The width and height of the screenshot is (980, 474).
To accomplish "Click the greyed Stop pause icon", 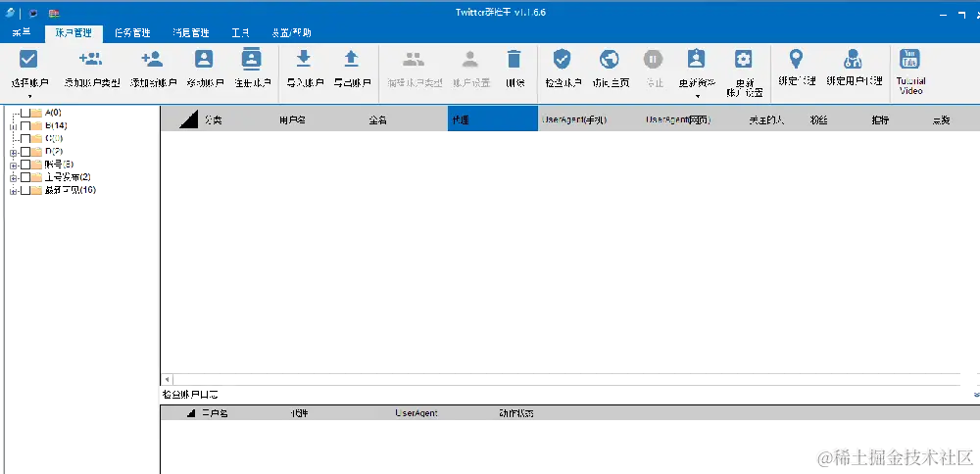I will coord(653,60).
